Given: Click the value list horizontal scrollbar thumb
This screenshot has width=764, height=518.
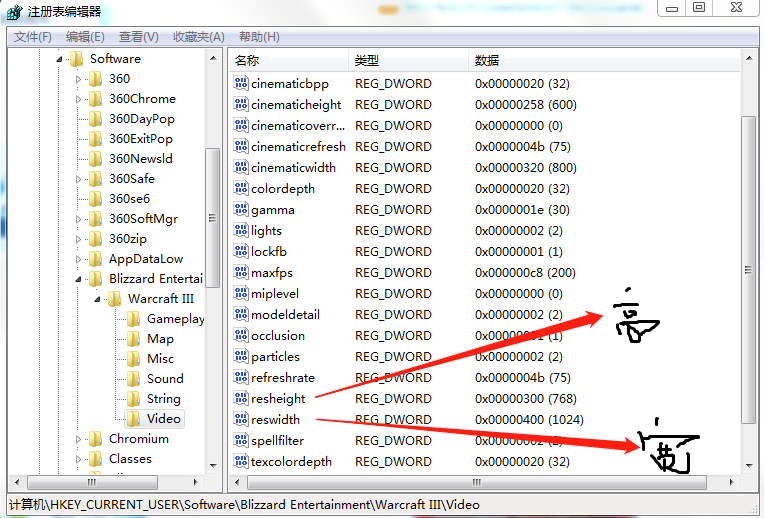Looking at the screenshot, I should pyautogui.click(x=477, y=482).
